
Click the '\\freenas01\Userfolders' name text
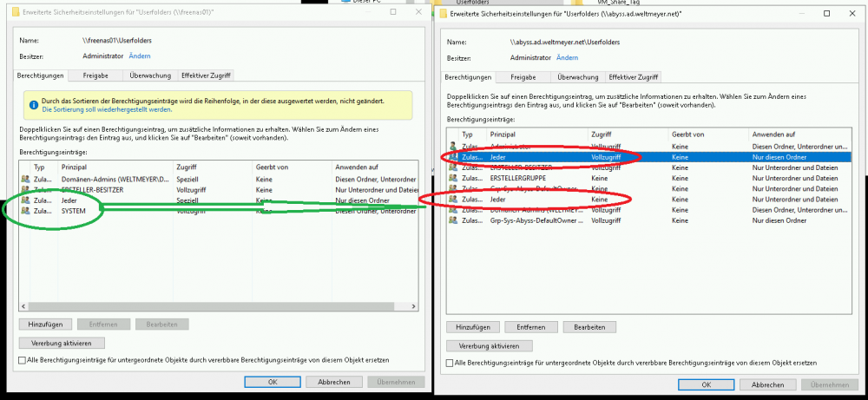117,41
